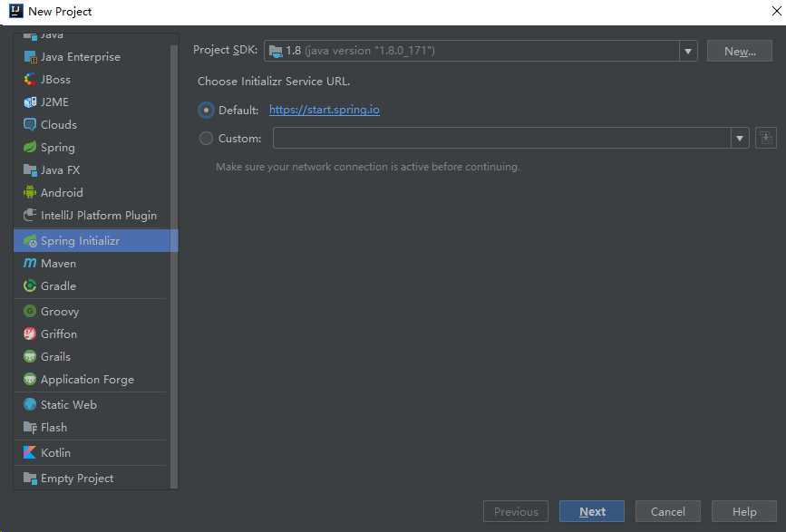
Task: Click the Next button
Action: point(592,511)
